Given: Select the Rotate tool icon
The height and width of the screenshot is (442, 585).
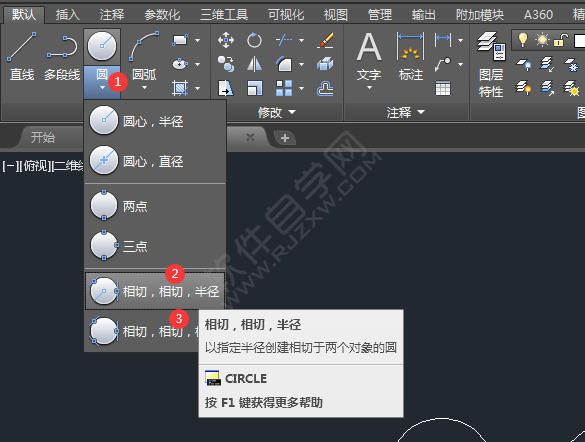Looking at the screenshot, I should 254,40.
